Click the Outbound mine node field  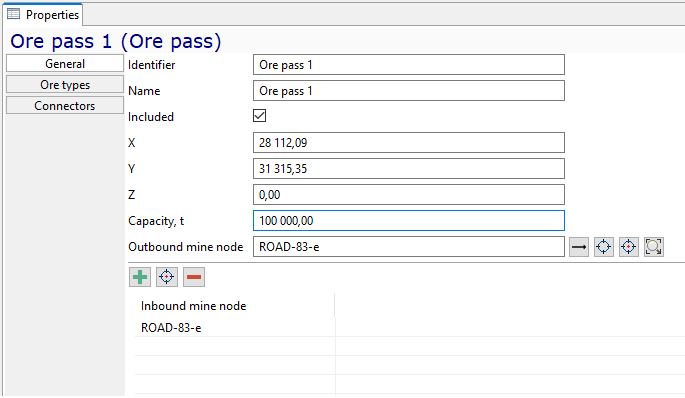click(x=409, y=247)
